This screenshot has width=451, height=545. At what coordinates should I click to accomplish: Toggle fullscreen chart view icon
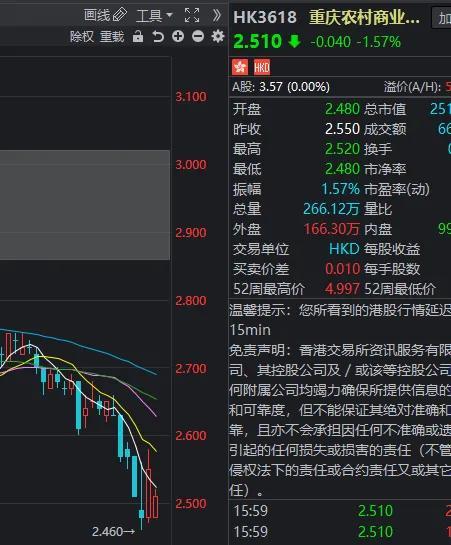pos(192,16)
